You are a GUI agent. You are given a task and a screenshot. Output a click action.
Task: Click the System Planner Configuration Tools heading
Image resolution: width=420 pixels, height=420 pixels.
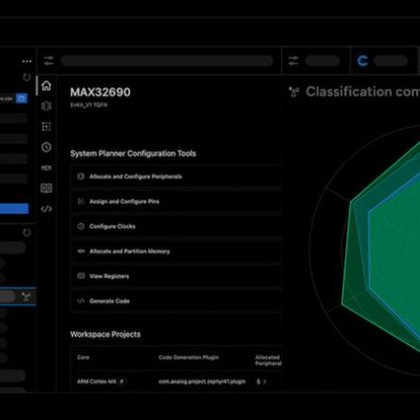(x=133, y=154)
